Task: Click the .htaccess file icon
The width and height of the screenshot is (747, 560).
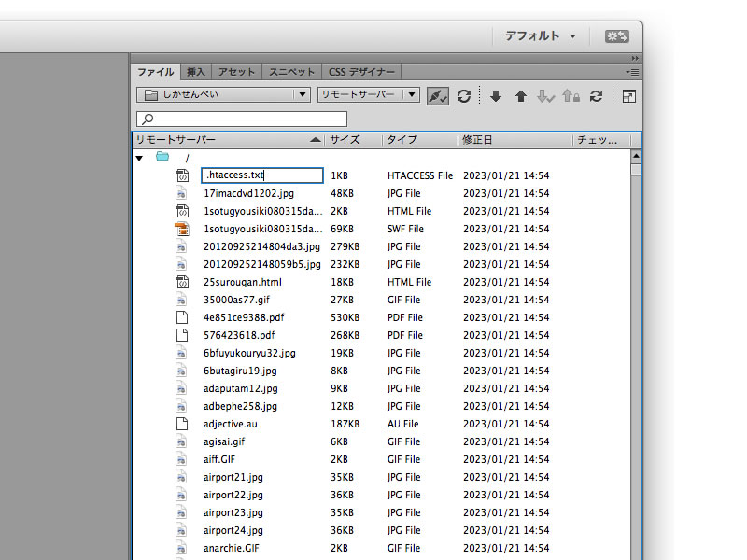Action: [x=182, y=175]
